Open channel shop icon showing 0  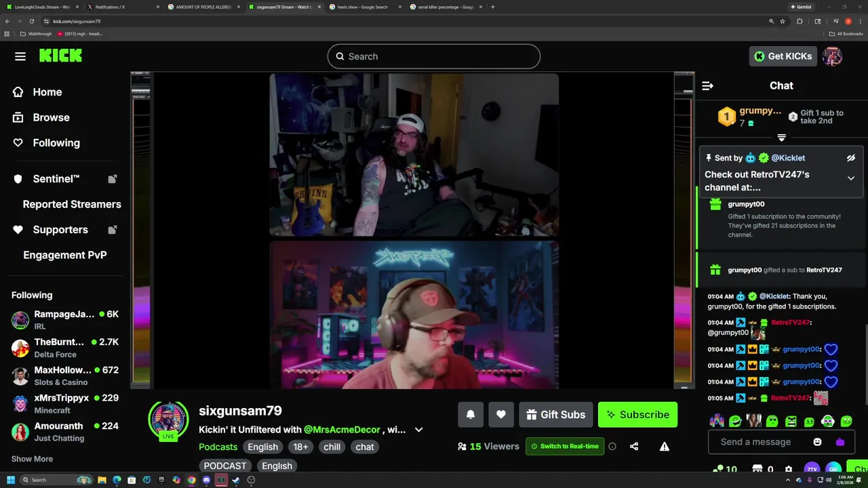click(x=763, y=469)
